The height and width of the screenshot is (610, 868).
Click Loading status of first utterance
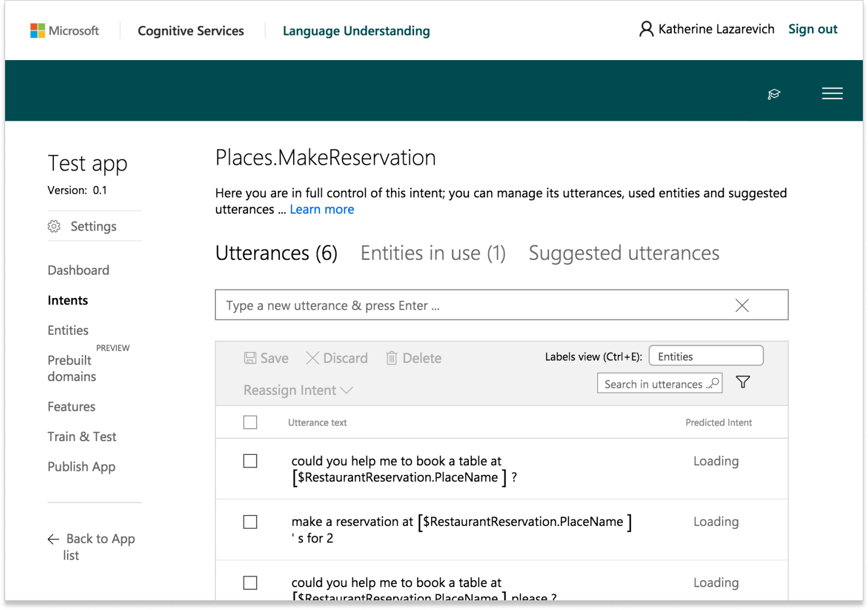716,461
